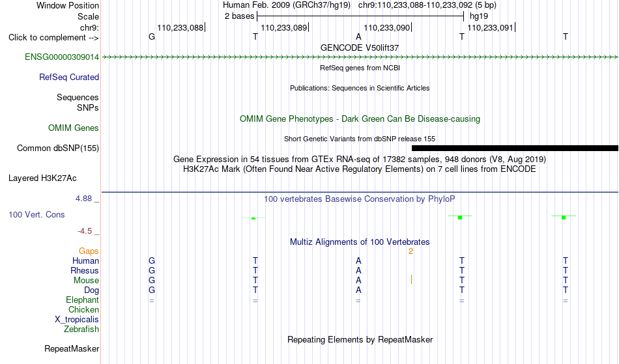
Task: Click the ENSG00000309014 gene label
Action: (x=62, y=57)
